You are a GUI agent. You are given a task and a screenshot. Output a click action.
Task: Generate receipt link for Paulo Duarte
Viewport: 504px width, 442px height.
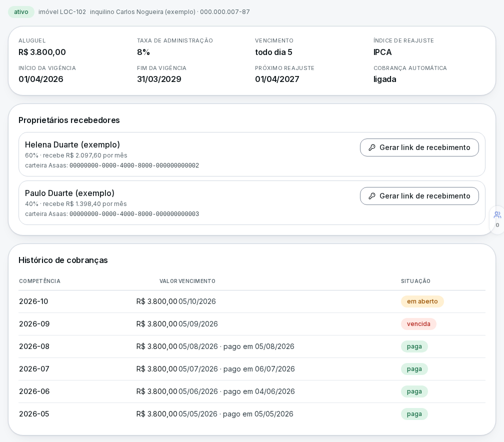419,196
